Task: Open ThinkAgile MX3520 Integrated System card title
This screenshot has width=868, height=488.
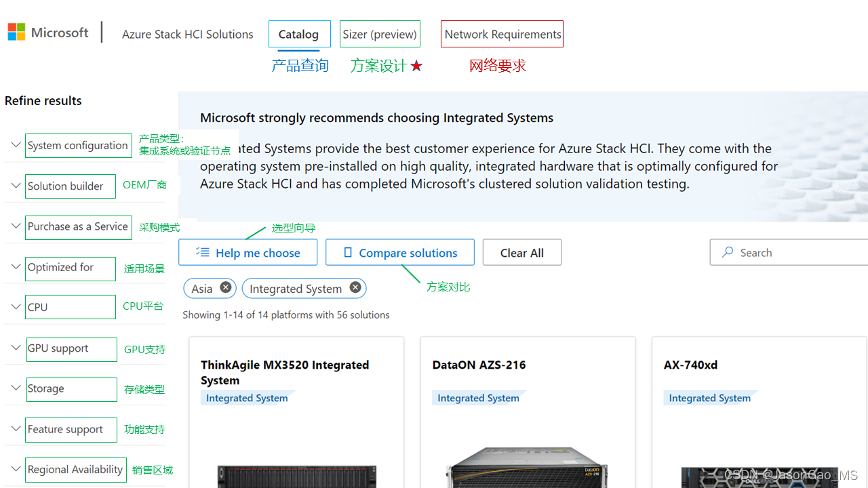Action: [x=285, y=372]
